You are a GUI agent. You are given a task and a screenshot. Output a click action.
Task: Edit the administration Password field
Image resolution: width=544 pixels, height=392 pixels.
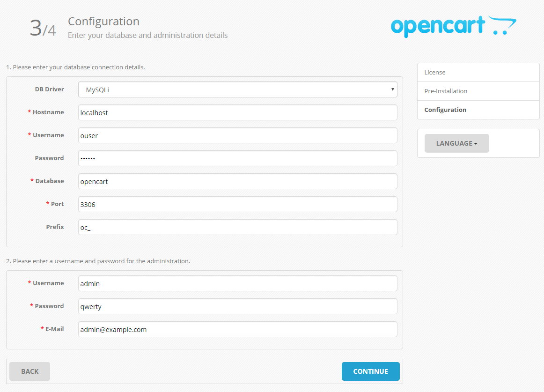coord(237,306)
